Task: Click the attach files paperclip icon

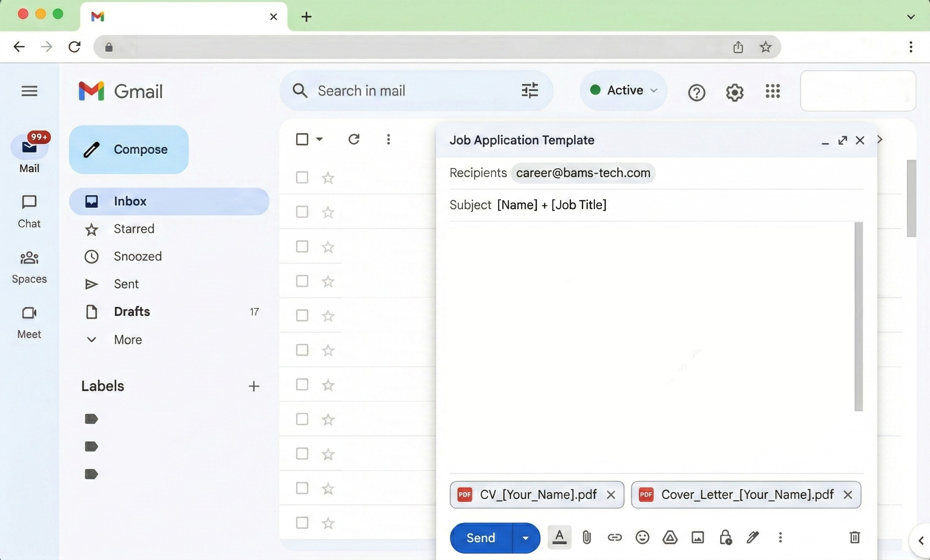Action: point(587,537)
